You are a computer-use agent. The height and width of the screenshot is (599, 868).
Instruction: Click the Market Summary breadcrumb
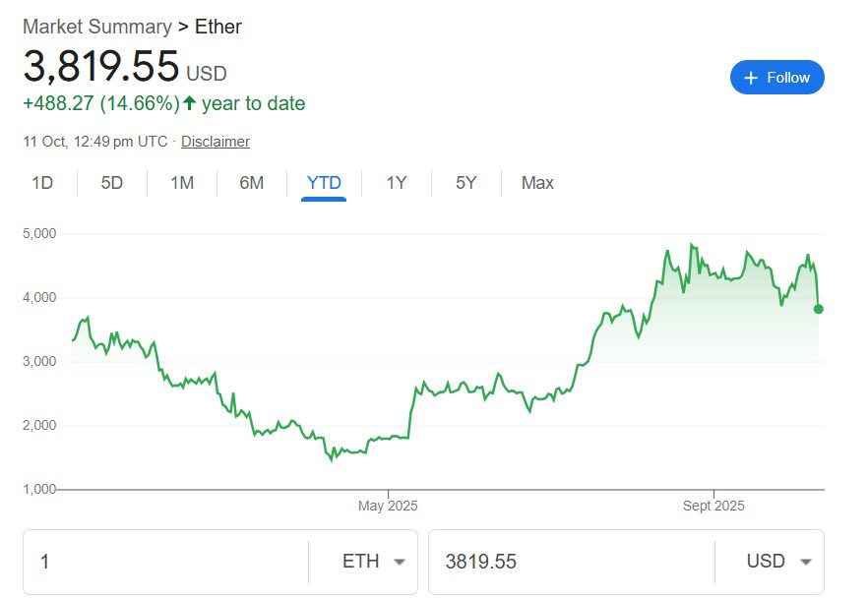(97, 27)
